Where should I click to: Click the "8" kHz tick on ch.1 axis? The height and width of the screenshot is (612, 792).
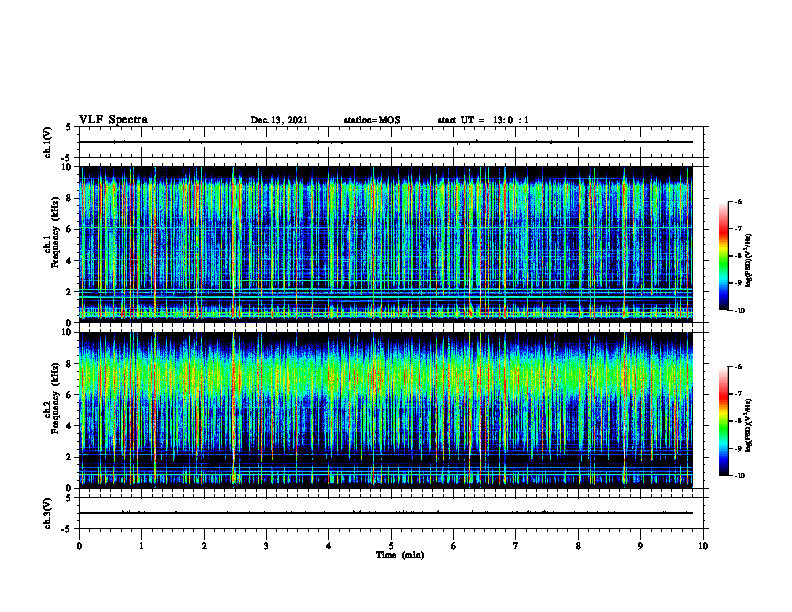[x=70, y=198]
